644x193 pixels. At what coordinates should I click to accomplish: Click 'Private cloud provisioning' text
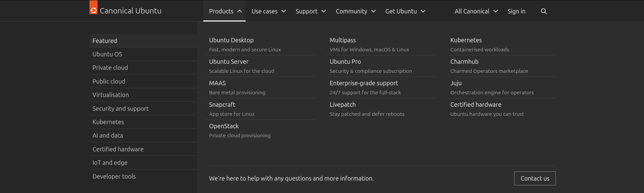pyautogui.click(x=240, y=135)
